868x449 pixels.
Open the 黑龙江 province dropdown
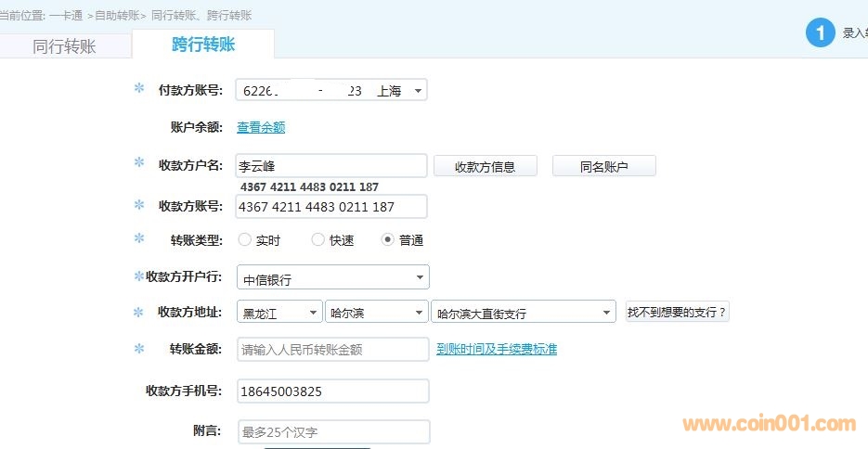[x=279, y=312]
